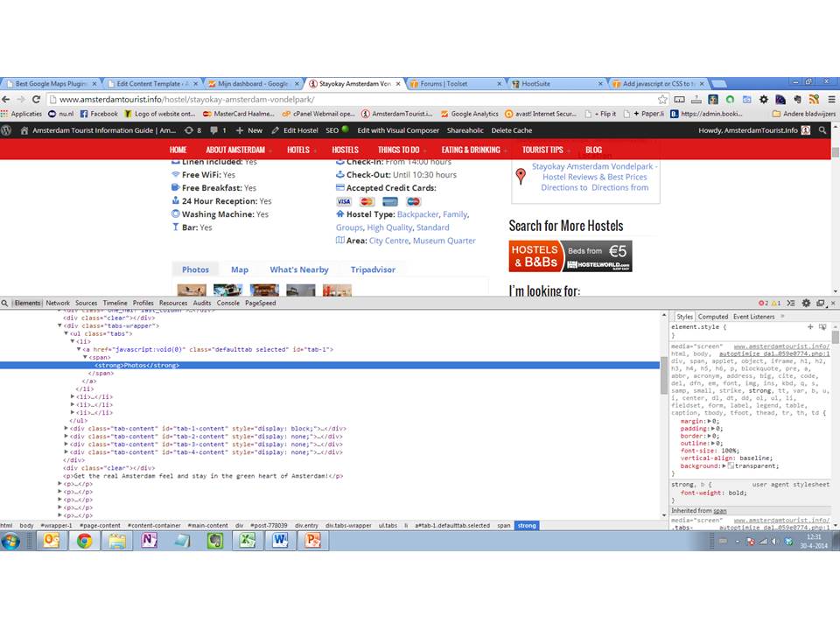Open the comments bubble in admin bar
This screenshot has width=840, height=630.
click(214, 130)
